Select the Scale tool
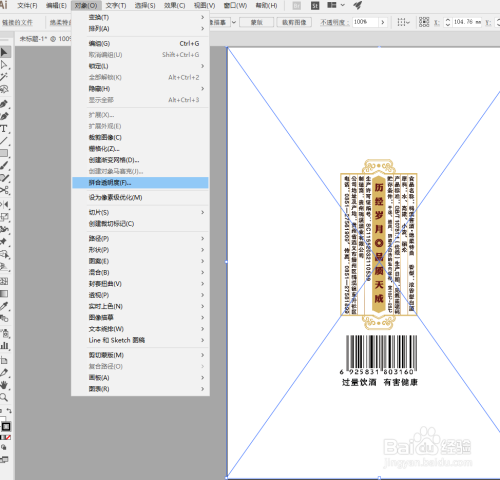 click(4, 217)
